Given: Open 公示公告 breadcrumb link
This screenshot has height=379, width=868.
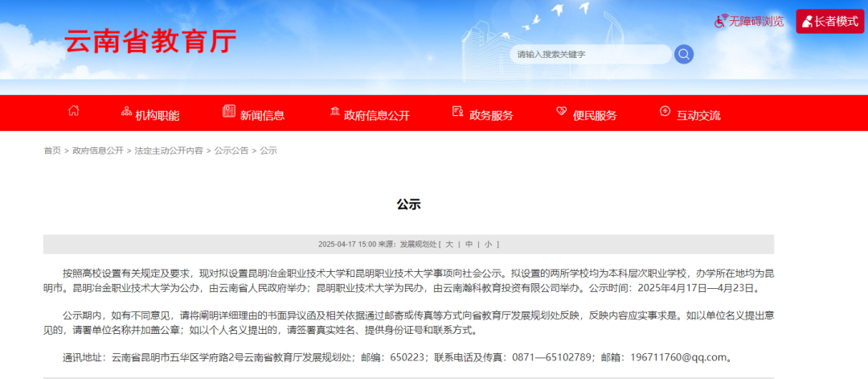Looking at the screenshot, I should (x=231, y=150).
